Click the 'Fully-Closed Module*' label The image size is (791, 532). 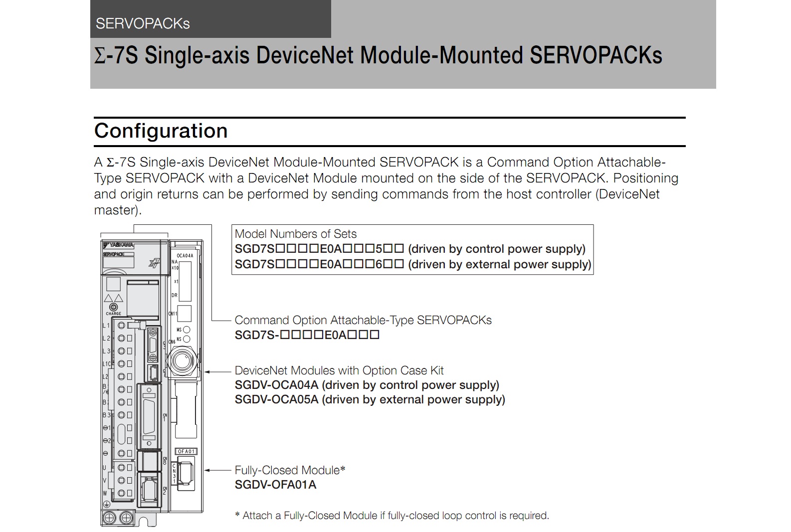(x=290, y=470)
